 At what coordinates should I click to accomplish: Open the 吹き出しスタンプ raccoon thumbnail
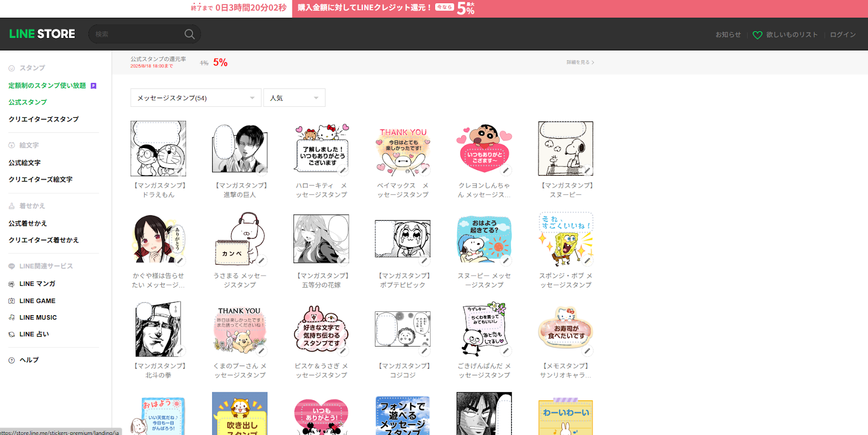click(240, 414)
